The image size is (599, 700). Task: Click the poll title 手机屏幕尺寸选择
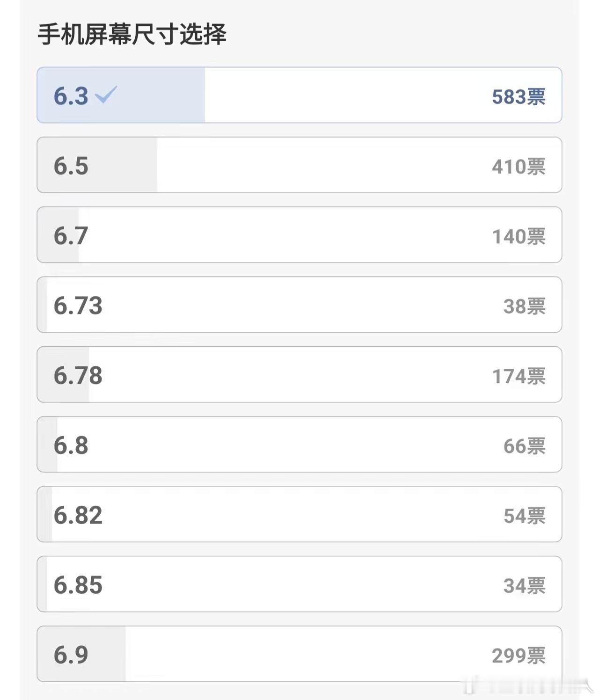132,34
